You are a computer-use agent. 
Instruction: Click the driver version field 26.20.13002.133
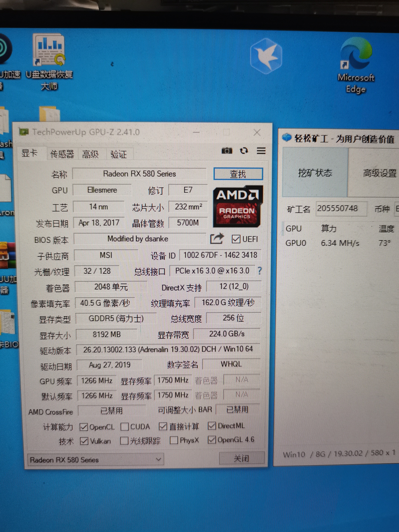(168, 349)
